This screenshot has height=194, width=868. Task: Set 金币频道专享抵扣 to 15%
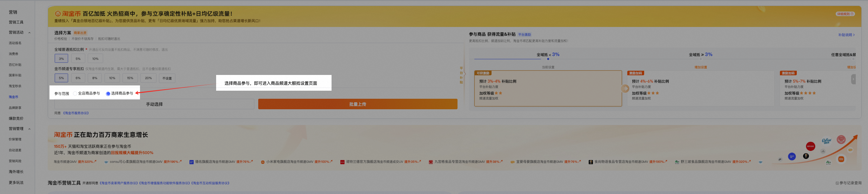click(x=130, y=78)
